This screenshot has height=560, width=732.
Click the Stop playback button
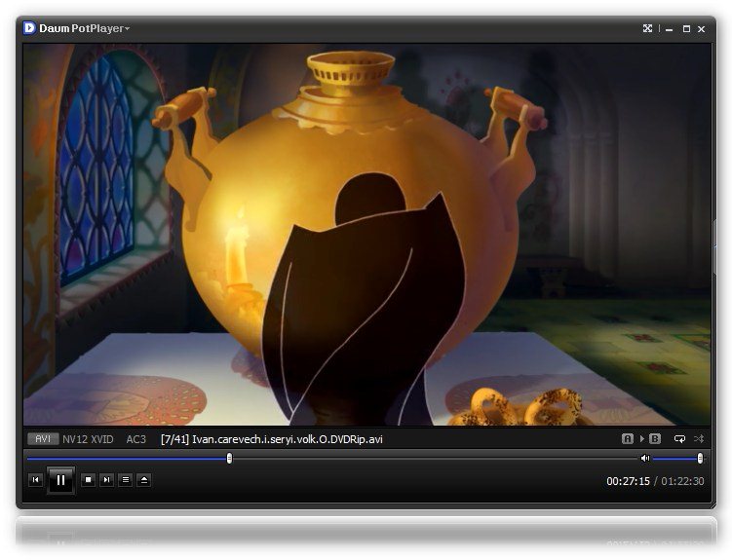pos(88,480)
